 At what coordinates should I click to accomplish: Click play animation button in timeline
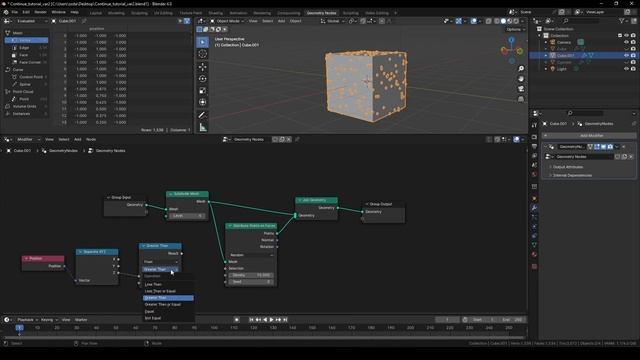[x=271, y=320]
